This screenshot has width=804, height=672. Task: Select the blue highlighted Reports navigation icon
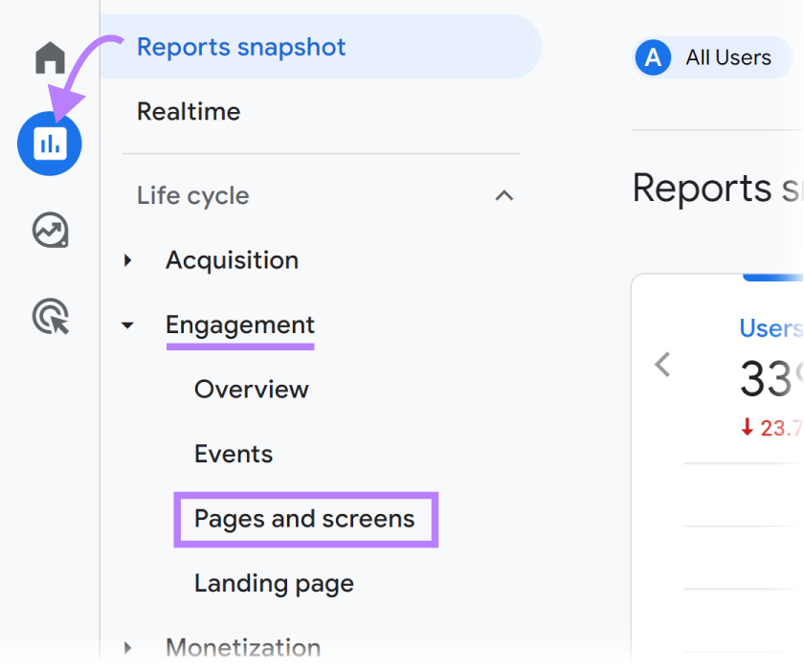(50, 144)
